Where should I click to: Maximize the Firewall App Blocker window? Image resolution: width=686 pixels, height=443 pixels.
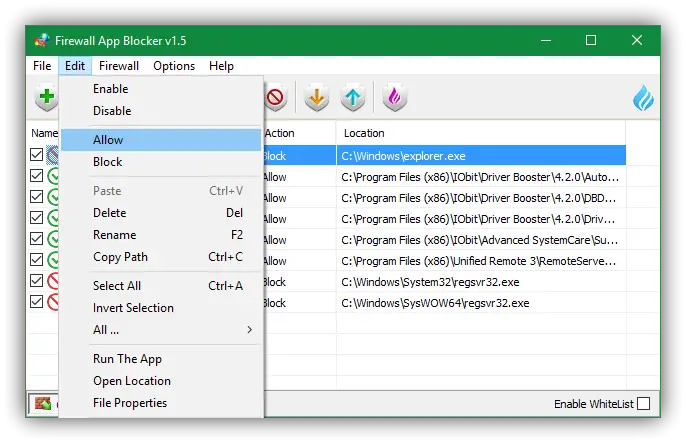point(591,41)
